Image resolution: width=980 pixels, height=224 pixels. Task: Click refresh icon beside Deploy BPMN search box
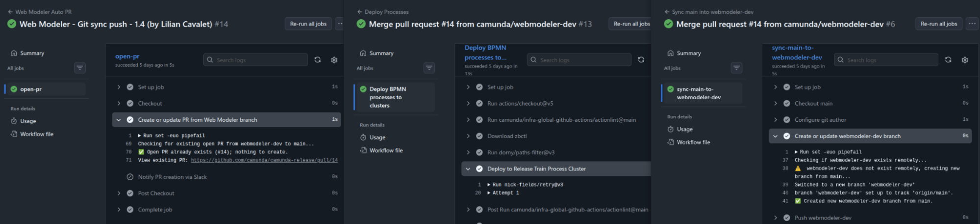pyautogui.click(x=641, y=60)
